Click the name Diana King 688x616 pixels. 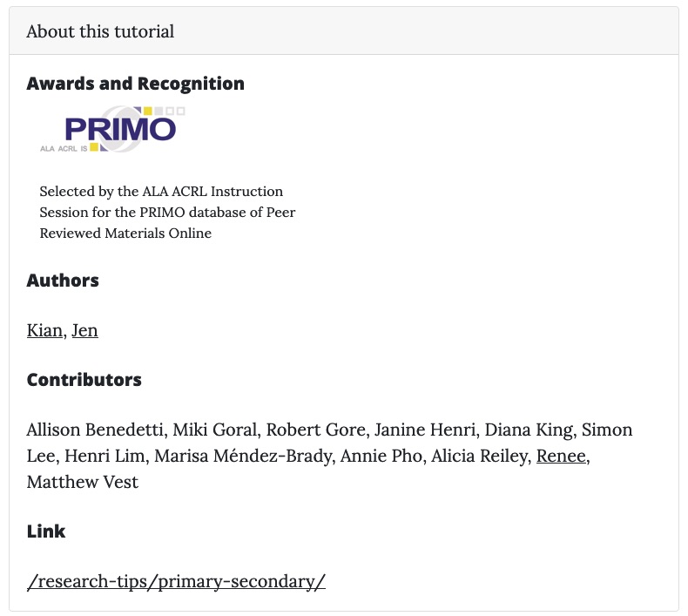point(529,430)
